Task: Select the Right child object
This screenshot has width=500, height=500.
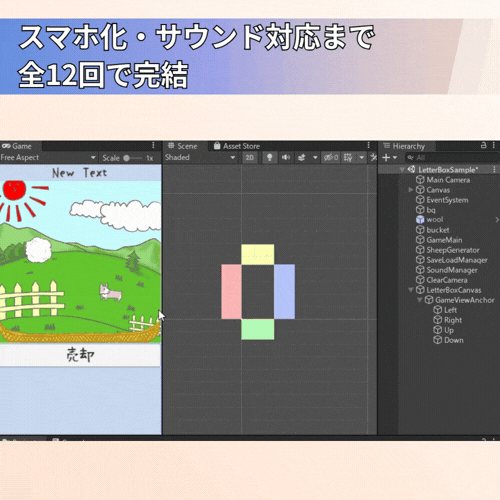Action: [453, 320]
